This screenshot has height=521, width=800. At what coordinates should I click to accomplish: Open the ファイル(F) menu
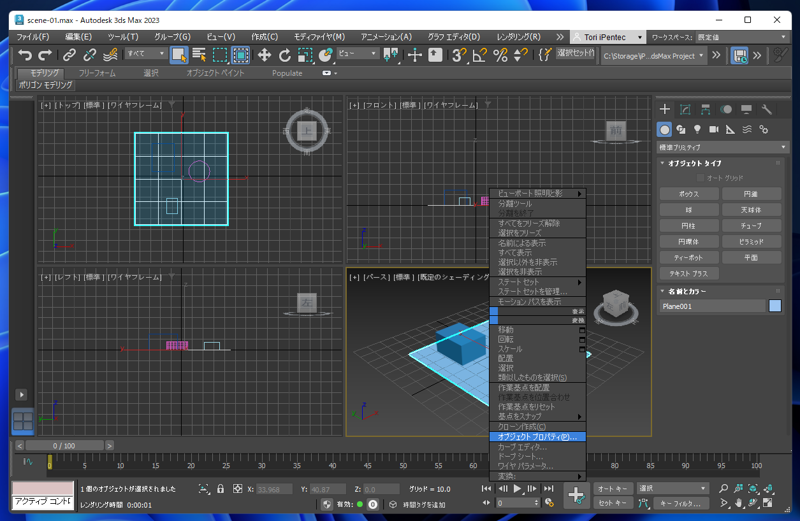pyautogui.click(x=33, y=37)
